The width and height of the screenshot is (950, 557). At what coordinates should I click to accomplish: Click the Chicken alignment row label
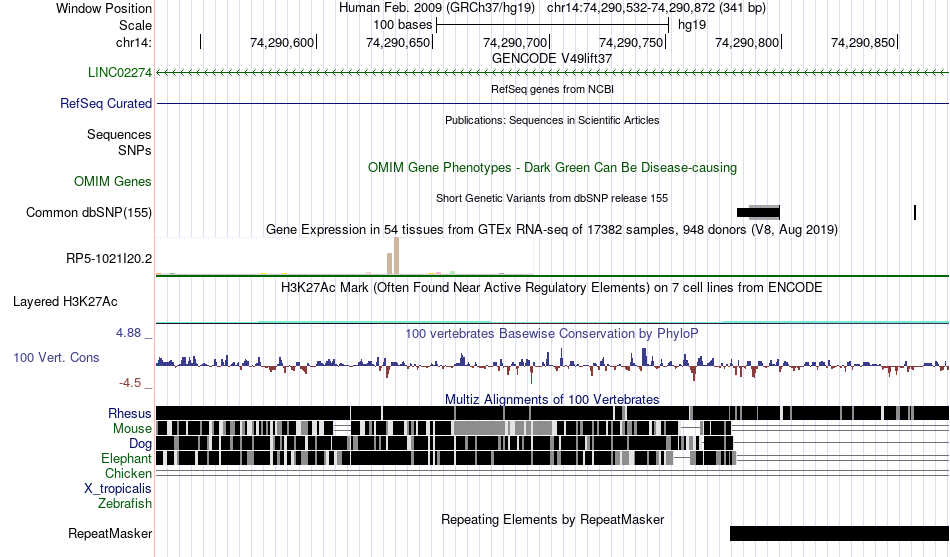(x=128, y=473)
